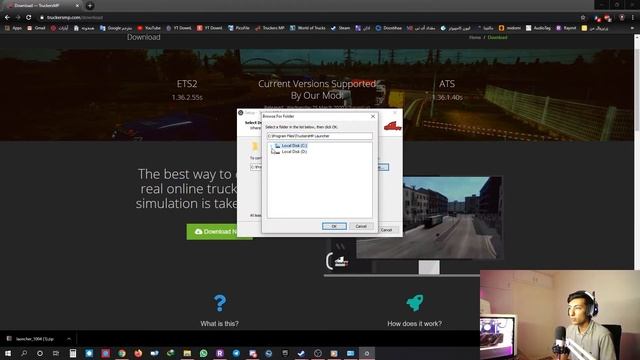Open File Explorer on the taskbar

click(x=187, y=353)
